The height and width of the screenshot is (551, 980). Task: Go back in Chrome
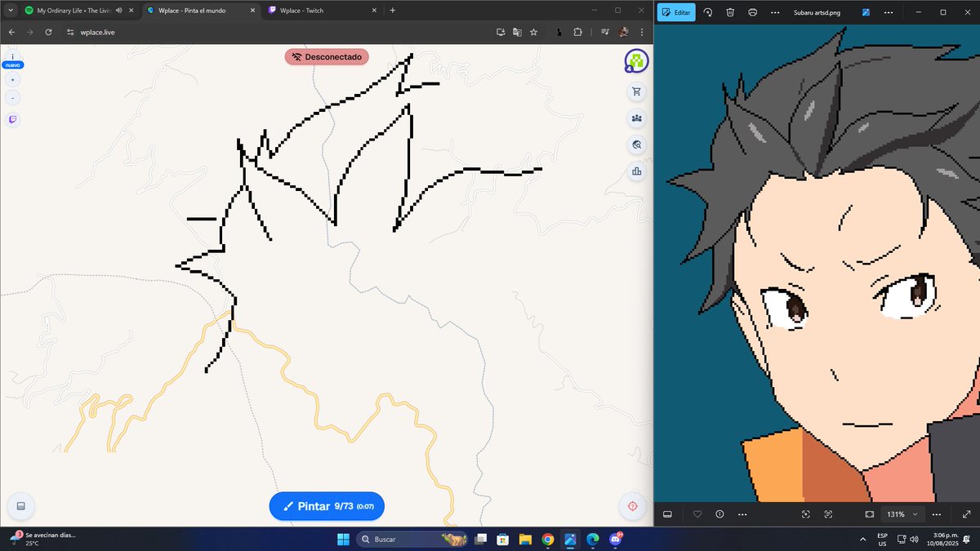[11, 32]
